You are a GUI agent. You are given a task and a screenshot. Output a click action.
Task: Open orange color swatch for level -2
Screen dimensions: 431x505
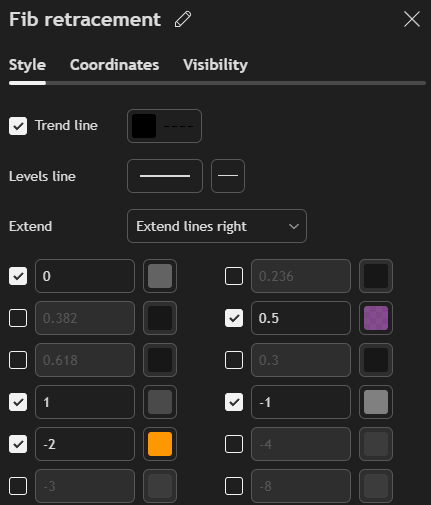pos(160,444)
